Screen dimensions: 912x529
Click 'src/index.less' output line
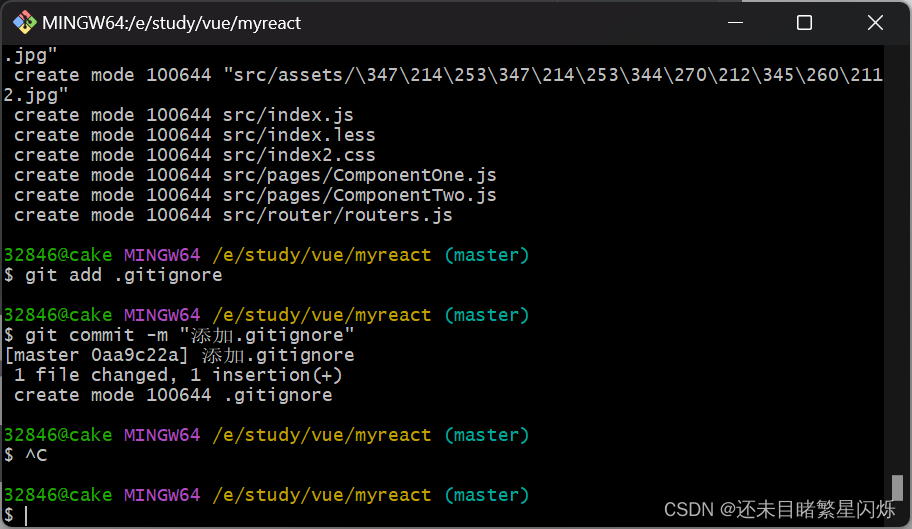coord(195,135)
